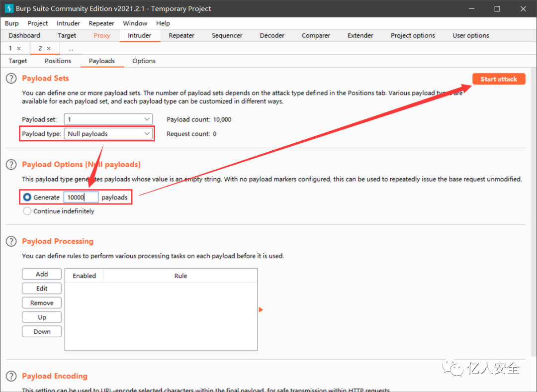Switch to the main Target tab
537x392 pixels.
click(x=67, y=36)
